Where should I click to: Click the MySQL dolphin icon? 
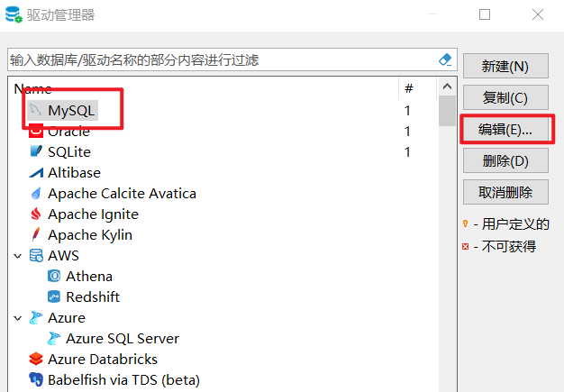point(36,110)
